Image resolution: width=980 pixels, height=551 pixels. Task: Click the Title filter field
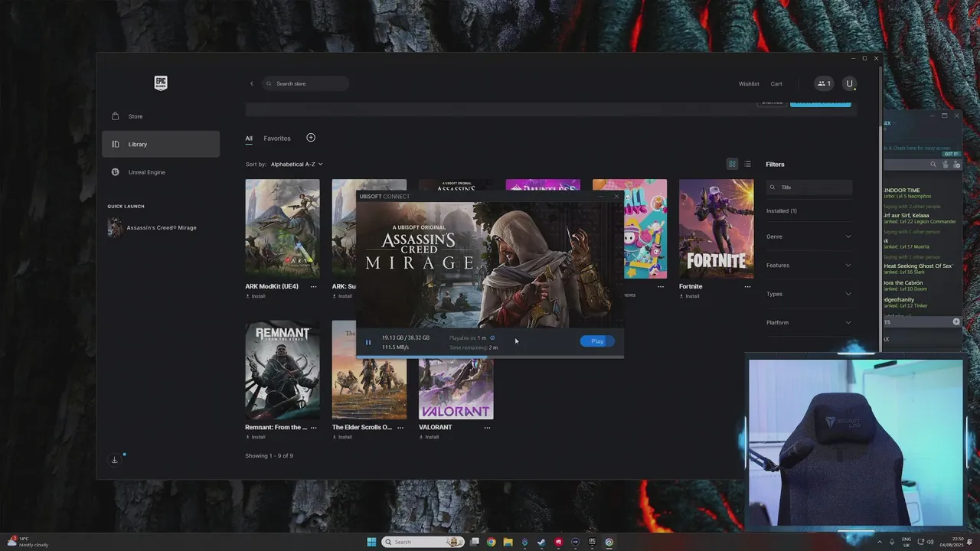pos(809,187)
